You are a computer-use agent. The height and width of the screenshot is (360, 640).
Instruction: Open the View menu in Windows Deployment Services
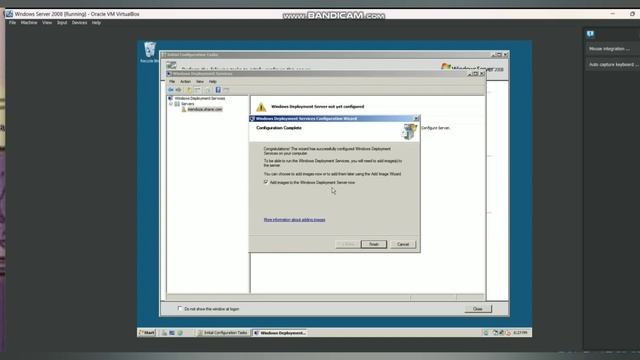pyautogui.click(x=200, y=82)
